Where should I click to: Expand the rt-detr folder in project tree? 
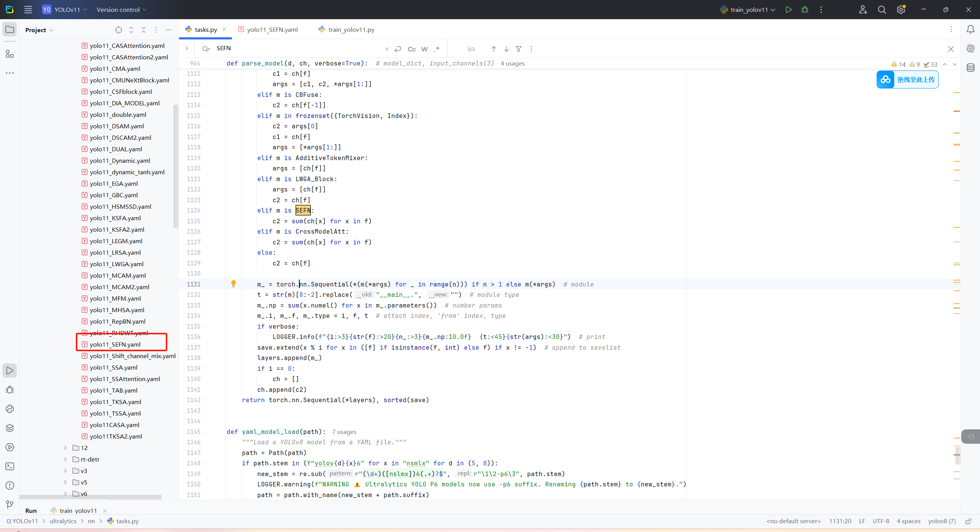[65, 459]
